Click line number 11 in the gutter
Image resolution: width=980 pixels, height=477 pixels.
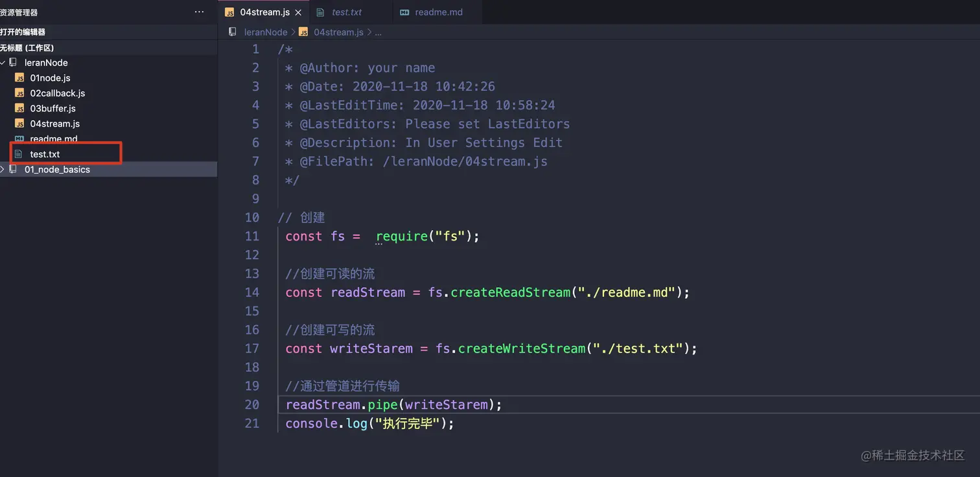[252, 236]
